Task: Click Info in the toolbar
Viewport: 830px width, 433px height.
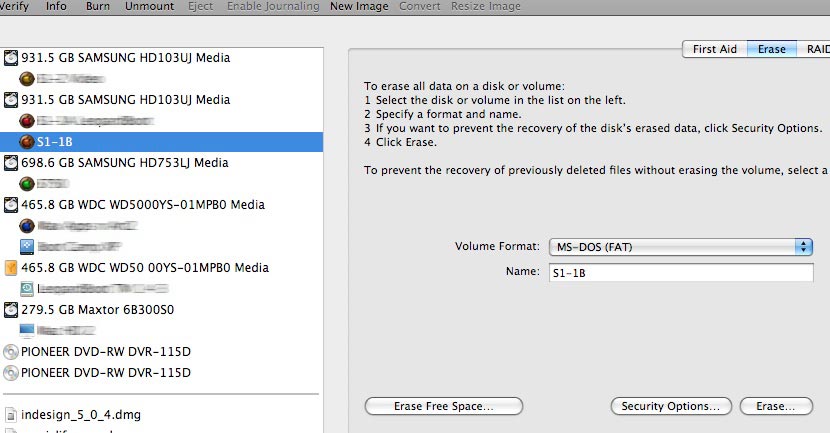Action: tap(56, 6)
